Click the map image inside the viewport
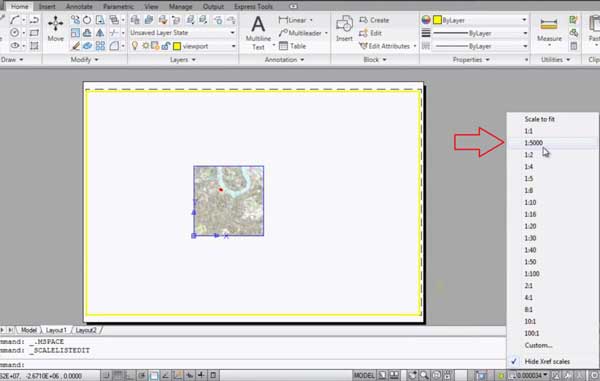The image size is (600, 381). (x=228, y=201)
